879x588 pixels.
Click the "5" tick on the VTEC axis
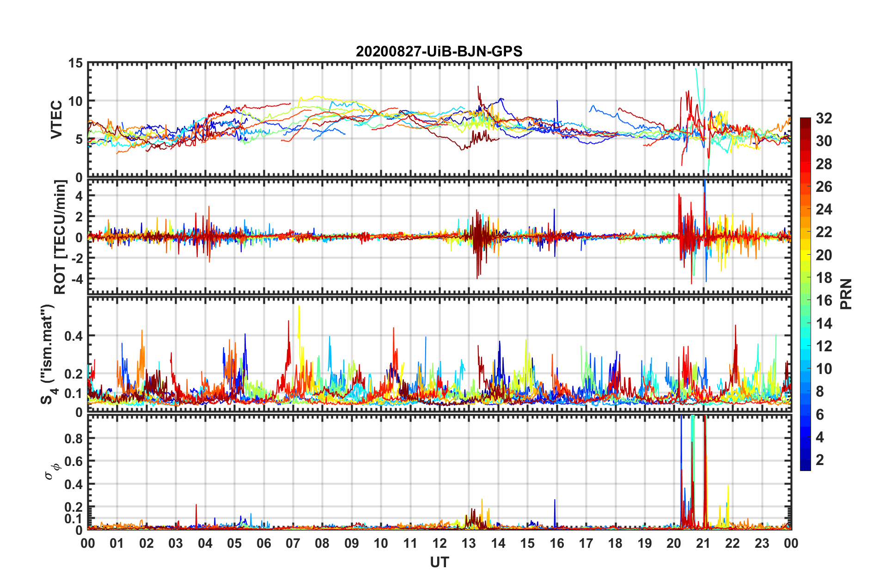click(x=79, y=139)
